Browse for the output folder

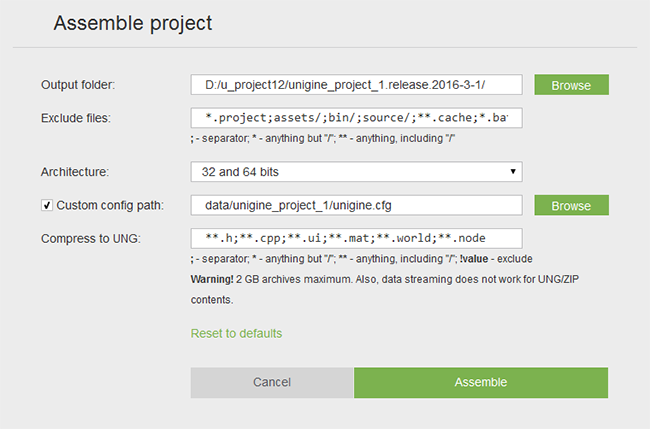pos(571,85)
